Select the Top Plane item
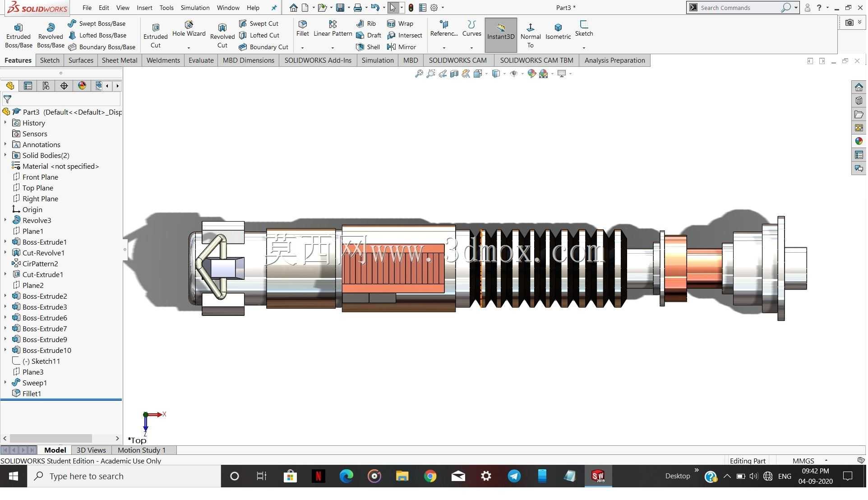Screen dimensions: 868x500 click(x=38, y=188)
